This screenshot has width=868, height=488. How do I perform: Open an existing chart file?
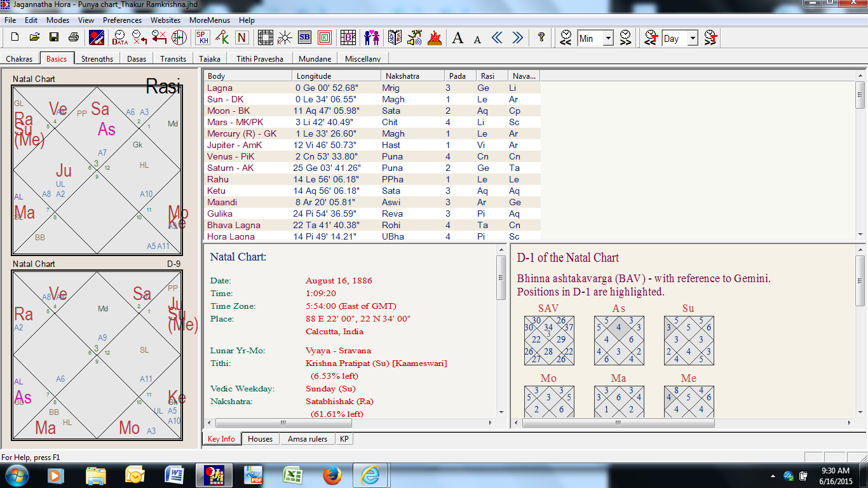click(34, 37)
